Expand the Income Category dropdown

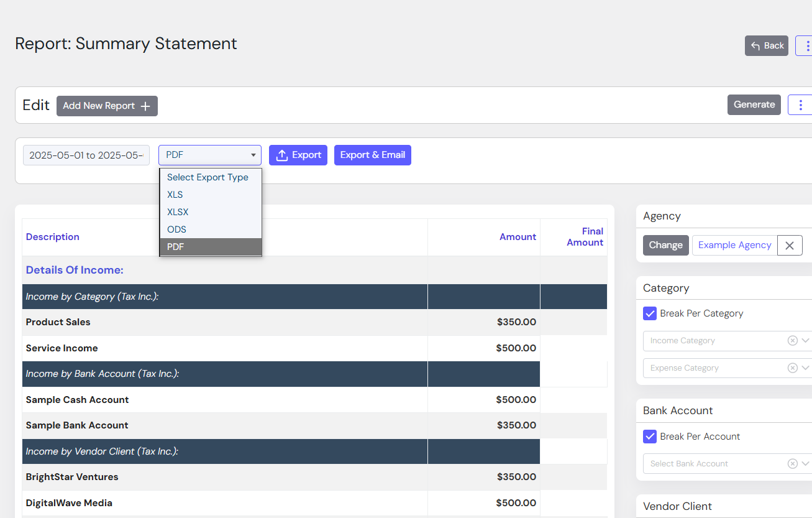click(805, 341)
